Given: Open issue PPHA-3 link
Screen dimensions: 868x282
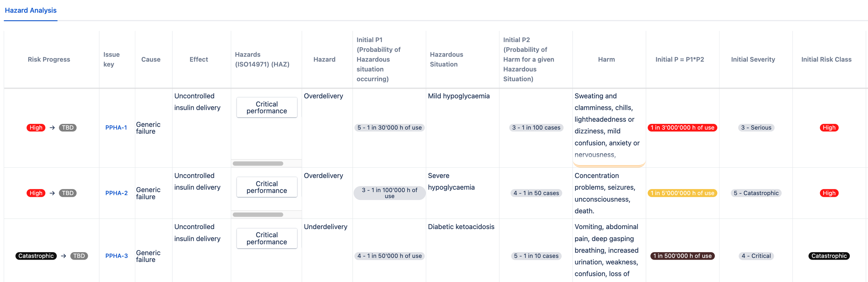Looking at the screenshot, I should pos(116,256).
